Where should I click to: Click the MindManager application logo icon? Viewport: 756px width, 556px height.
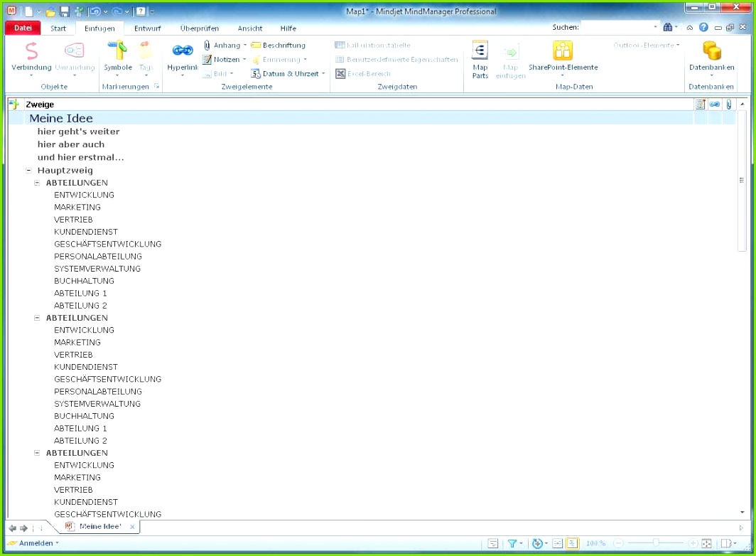pos(11,11)
